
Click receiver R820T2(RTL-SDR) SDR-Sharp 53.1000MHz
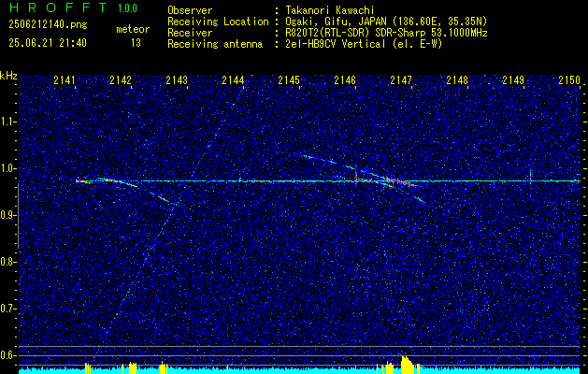coord(386,33)
